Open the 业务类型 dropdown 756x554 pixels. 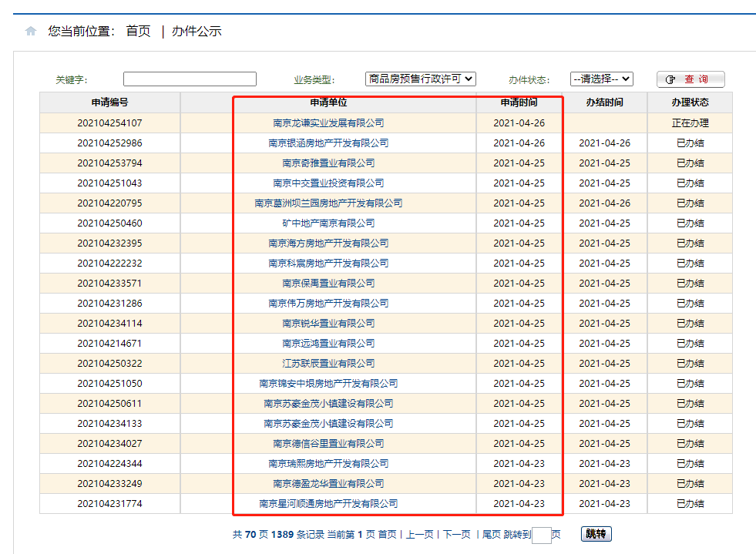[420, 79]
